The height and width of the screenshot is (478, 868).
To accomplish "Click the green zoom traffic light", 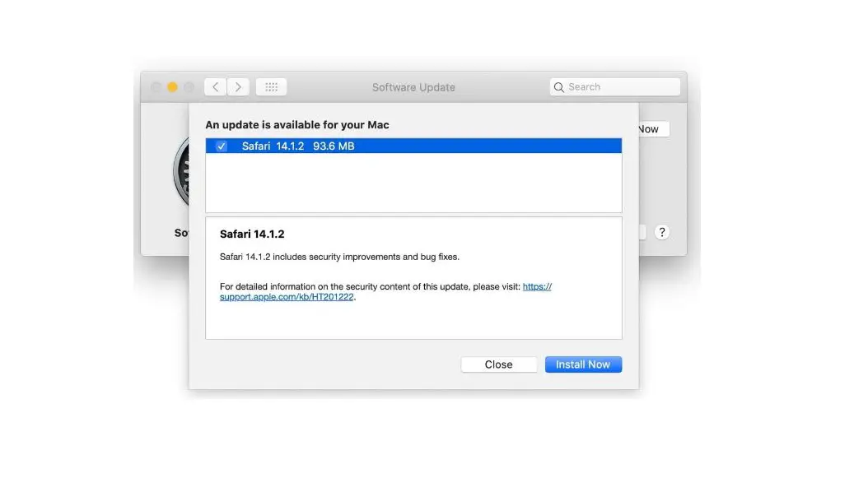I will [189, 86].
